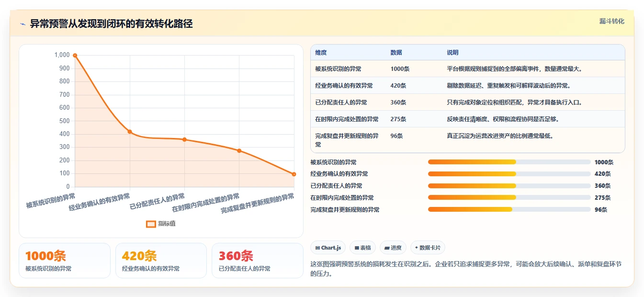Click progress bar for 在时限内完成处置的异常
Screen dimensions: 644x297
509,197
